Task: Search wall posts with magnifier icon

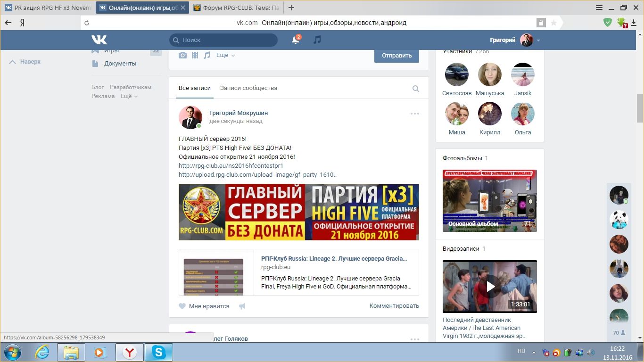Action: [415, 89]
